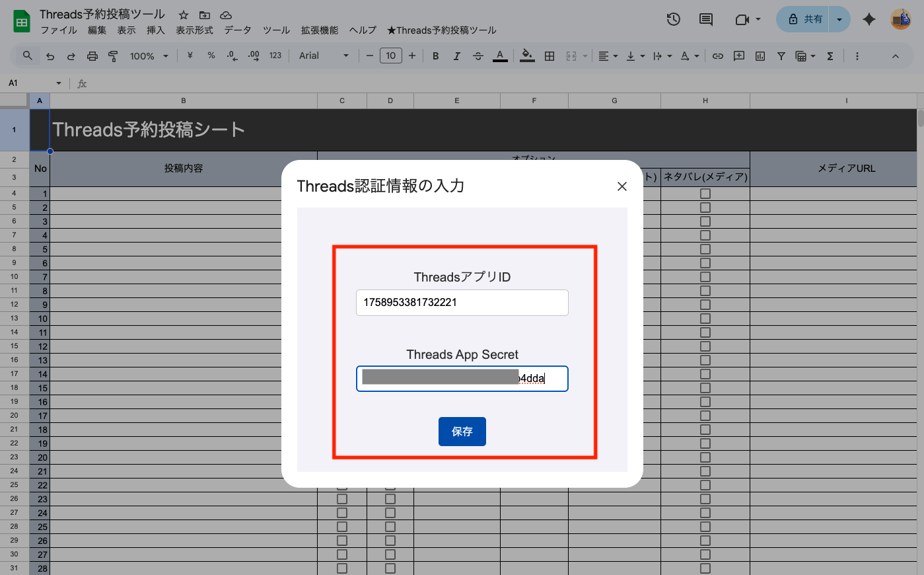Click the print icon in toolbar
Image resolution: width=924 pixels, height=575 pixels.
pos(92,56)
